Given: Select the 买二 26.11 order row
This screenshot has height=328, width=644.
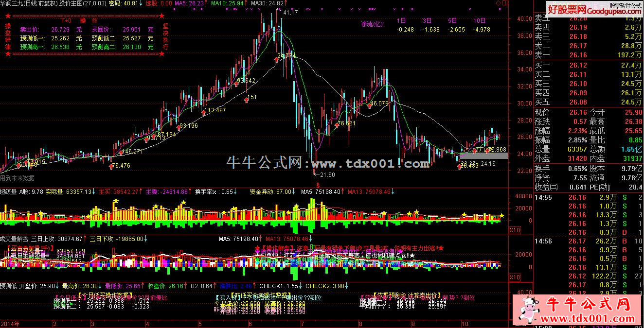Looking at the screenshot, I should pos(589,74).
